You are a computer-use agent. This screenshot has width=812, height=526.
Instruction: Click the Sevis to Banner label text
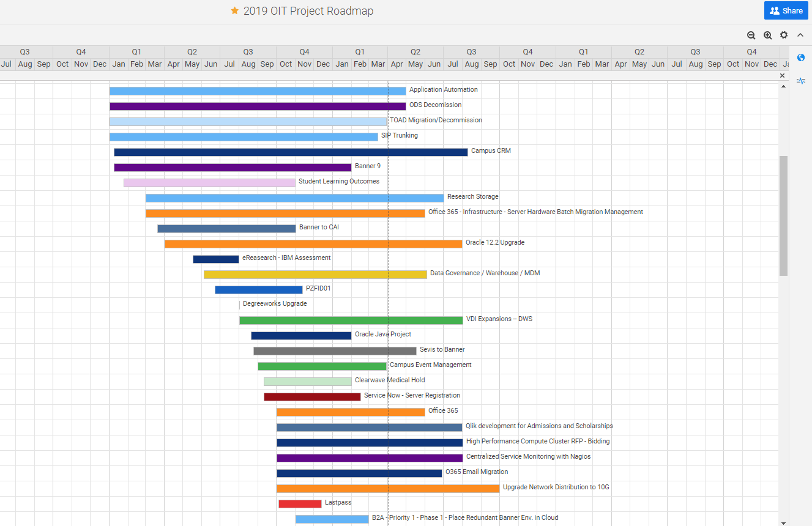442,349
